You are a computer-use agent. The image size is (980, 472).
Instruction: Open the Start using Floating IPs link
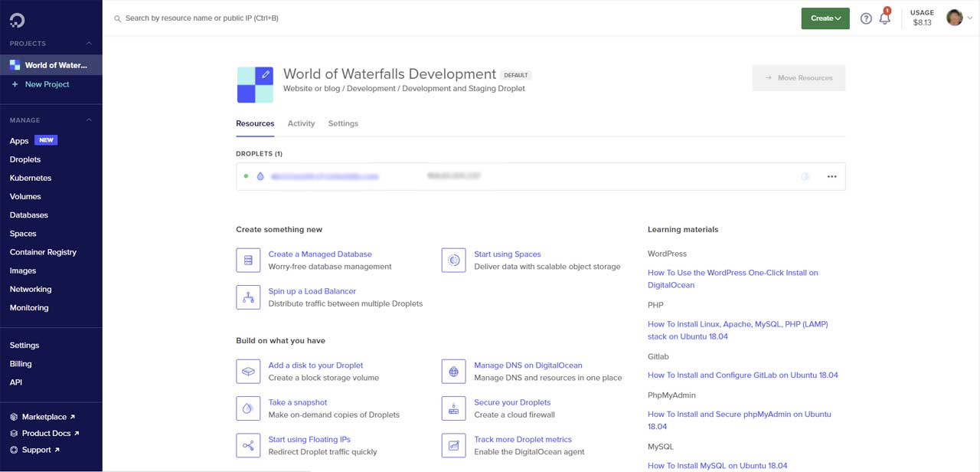[x=309, y=440]
